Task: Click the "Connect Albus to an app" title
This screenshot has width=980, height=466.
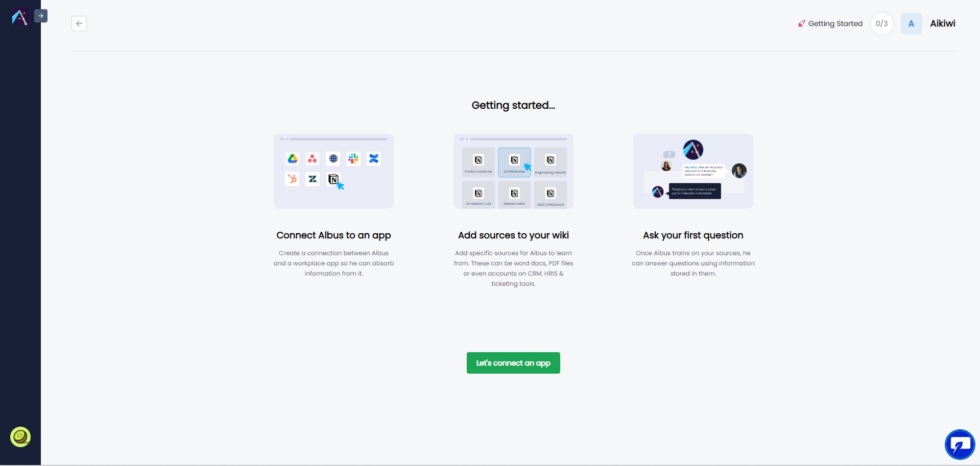Action: (333, 235)
